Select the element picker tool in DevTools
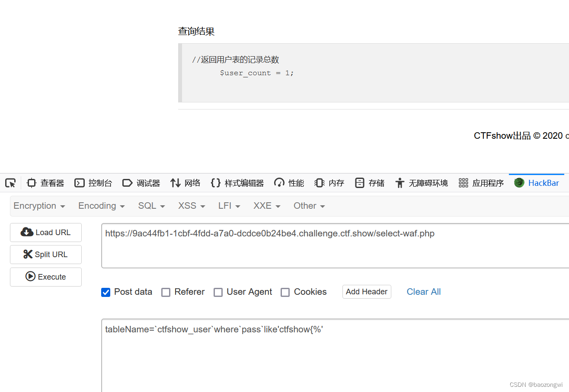569x392 pixels. pyautogui.click(x=10, y=183)
